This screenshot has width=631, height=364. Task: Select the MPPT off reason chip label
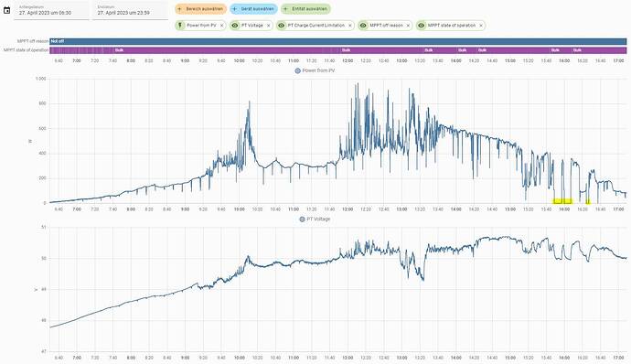[386, 26]
